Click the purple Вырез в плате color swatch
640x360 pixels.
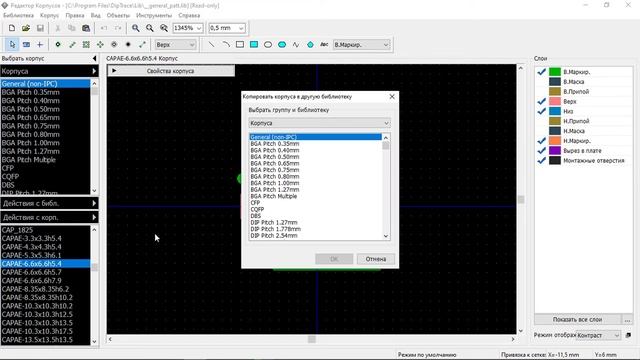[555, 150]
